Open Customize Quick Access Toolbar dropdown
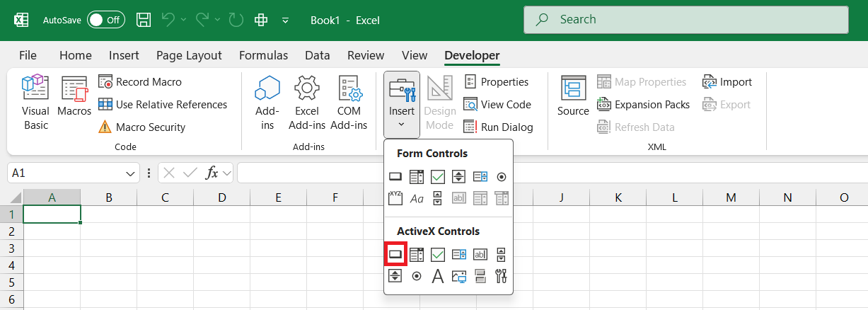This screenshot has height=310, width=868. pos(285,21)
